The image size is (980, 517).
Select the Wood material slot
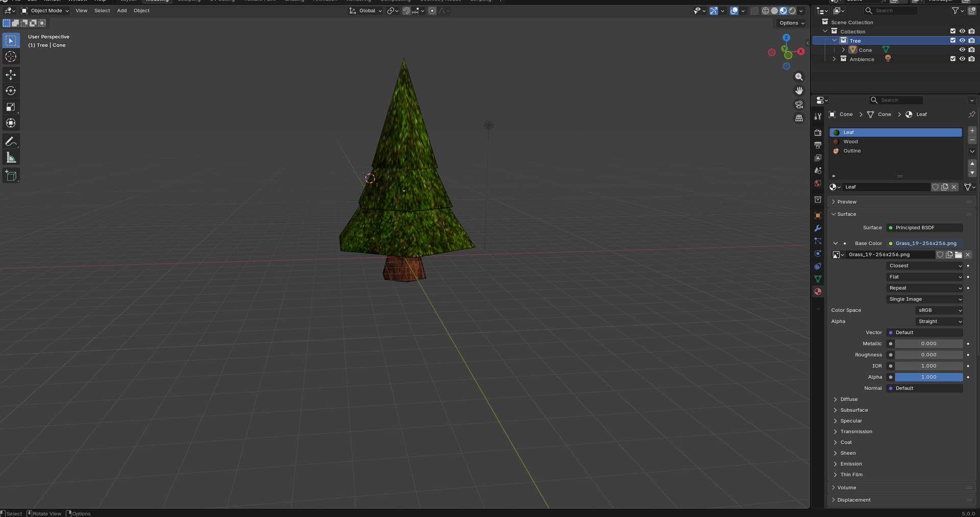tap(896, 142)
